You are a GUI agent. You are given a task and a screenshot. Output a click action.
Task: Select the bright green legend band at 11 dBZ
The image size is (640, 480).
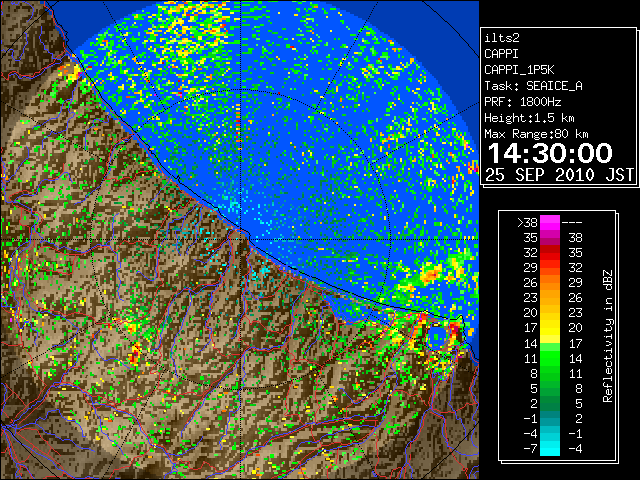[550, 358]
